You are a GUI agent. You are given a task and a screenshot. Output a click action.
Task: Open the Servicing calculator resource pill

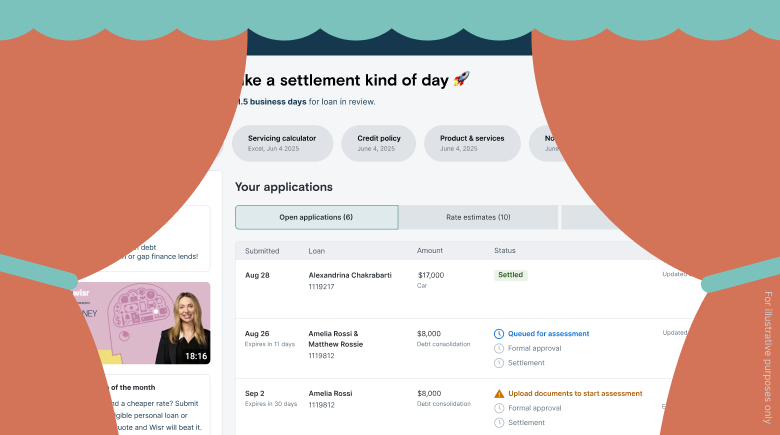tap(282, 143)
